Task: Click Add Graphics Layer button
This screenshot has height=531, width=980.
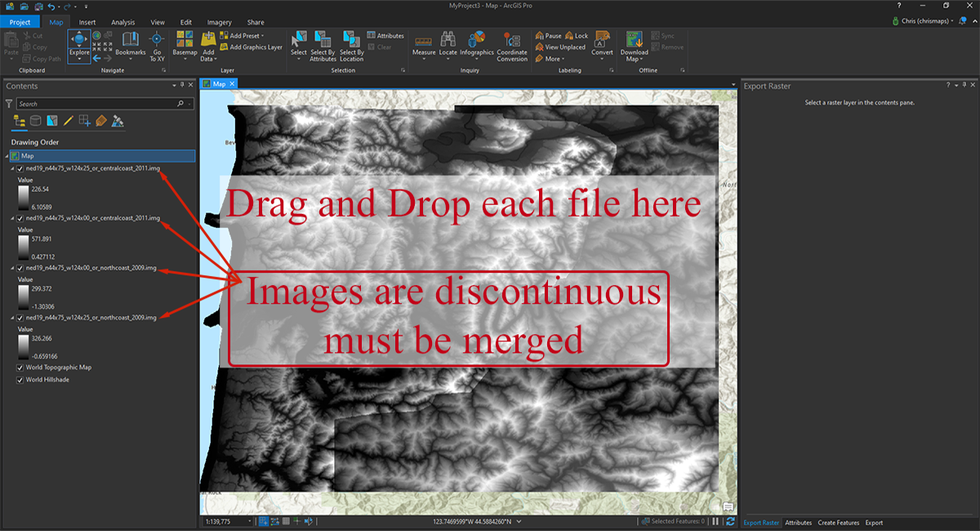Action: pos(252,47)
